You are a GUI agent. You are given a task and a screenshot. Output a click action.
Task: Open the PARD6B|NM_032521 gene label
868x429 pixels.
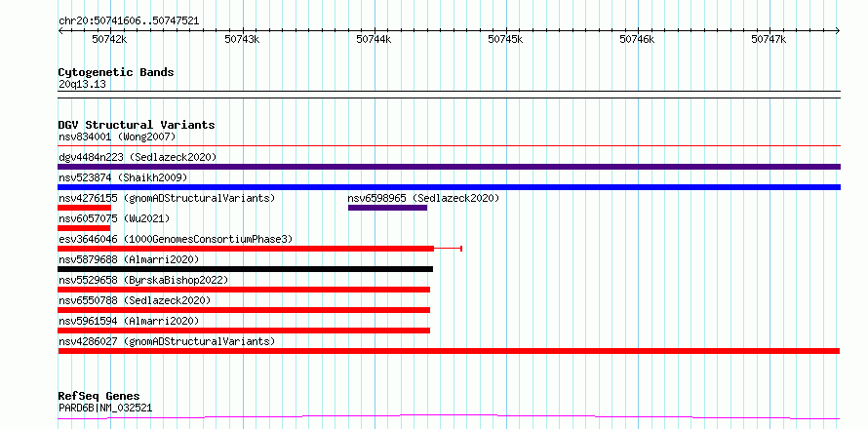(105, 409)
